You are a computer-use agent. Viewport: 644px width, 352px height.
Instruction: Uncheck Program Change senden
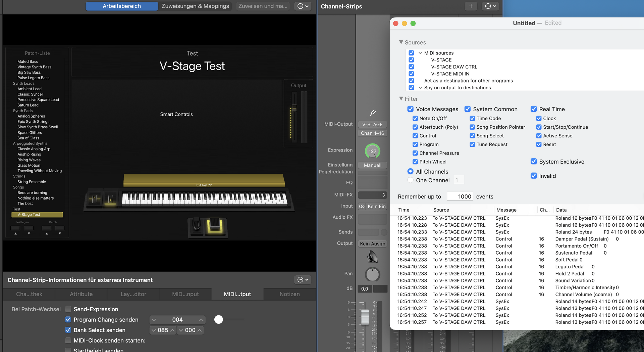(x=68, y=320)
